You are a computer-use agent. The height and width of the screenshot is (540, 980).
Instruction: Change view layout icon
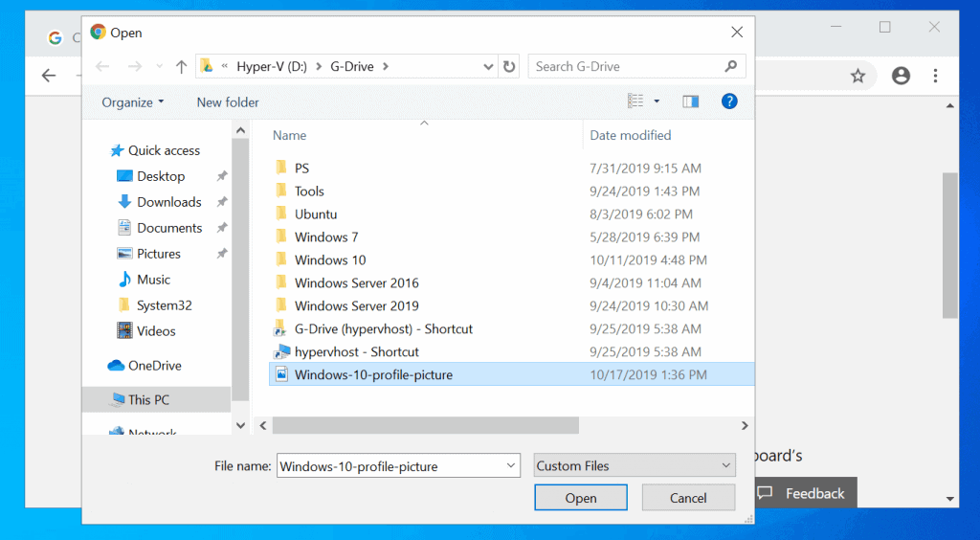(635, 101)
